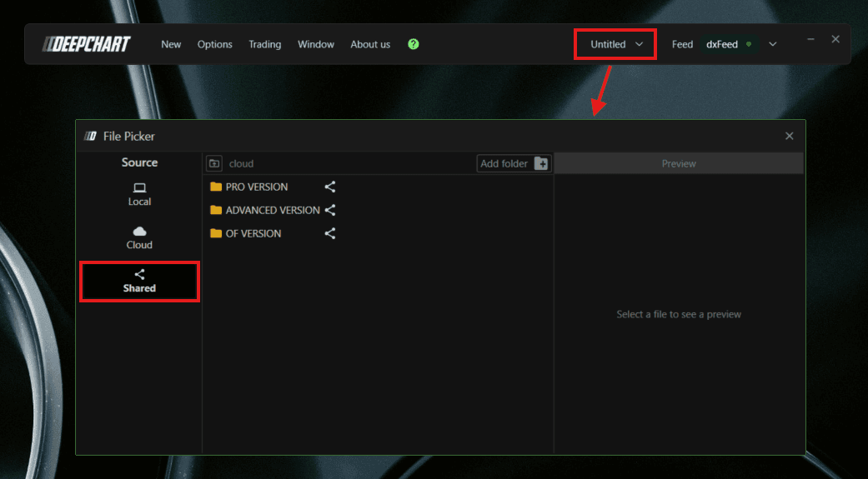Open the OF VERSION folder

click(253, 233)
